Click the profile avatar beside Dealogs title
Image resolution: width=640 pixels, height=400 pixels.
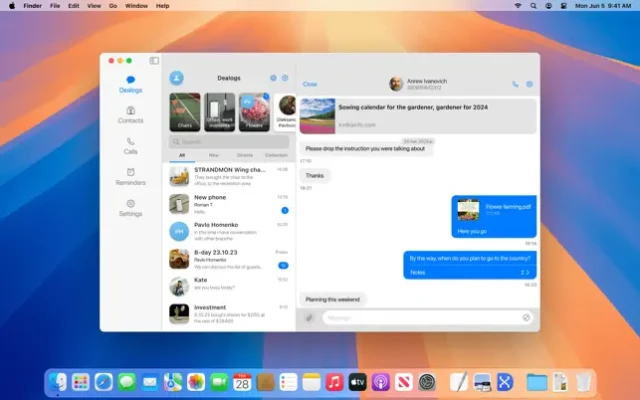click(176, 78)
